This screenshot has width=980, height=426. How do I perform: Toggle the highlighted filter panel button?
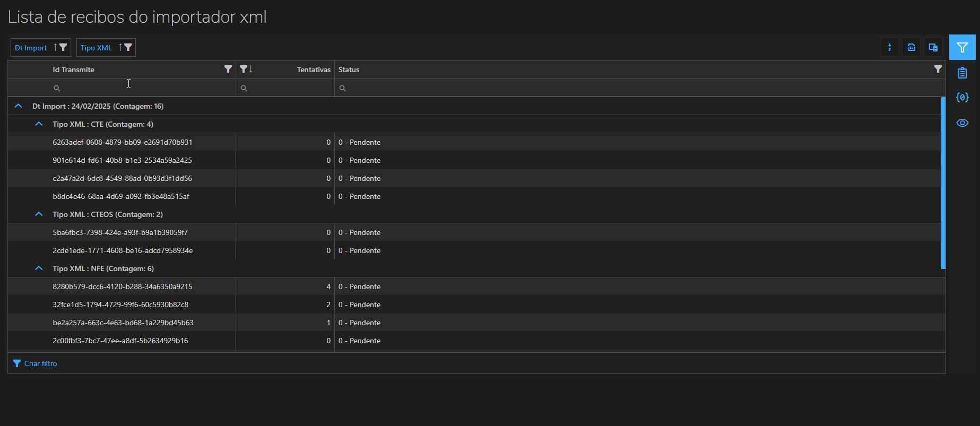962,48
